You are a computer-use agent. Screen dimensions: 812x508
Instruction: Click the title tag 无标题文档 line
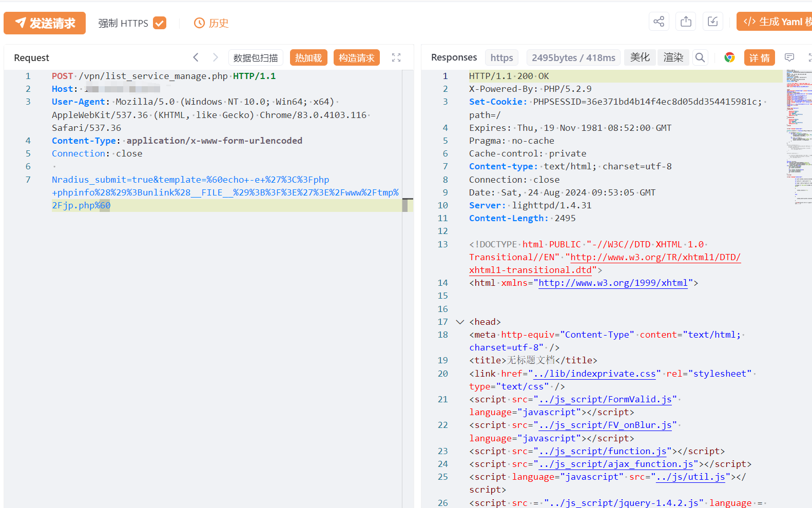pyautogui.click(x=533, y=360)
